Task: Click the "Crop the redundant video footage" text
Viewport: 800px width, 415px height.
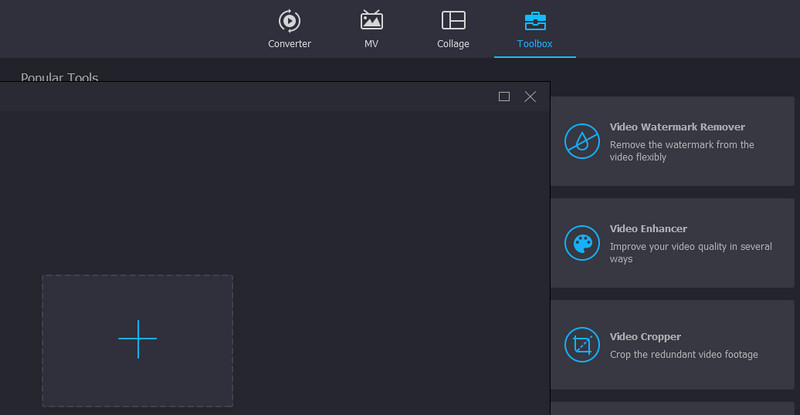Action: [x=683, y=355]
